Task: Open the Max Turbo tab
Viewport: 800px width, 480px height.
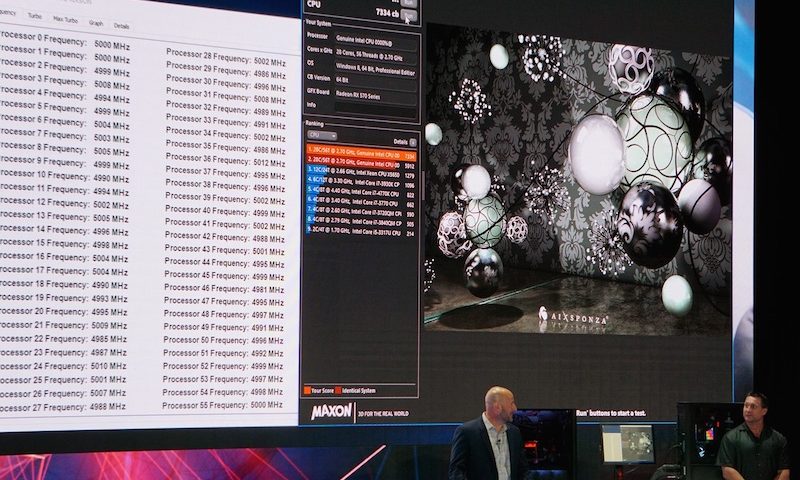Action: [x=65, y=20]
